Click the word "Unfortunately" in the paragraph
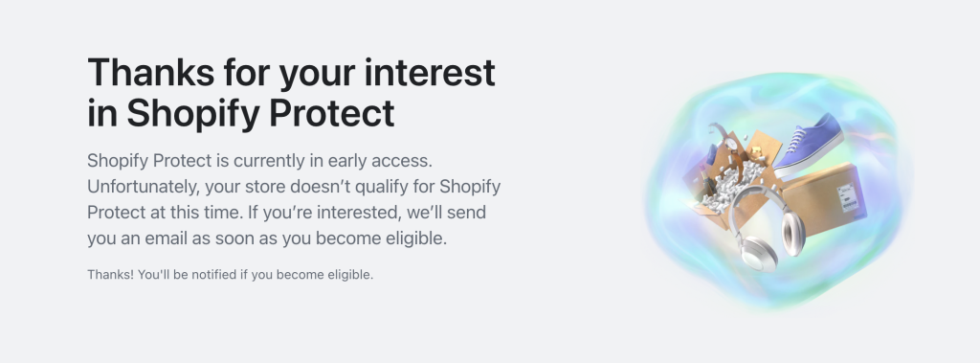 point(144,187)
